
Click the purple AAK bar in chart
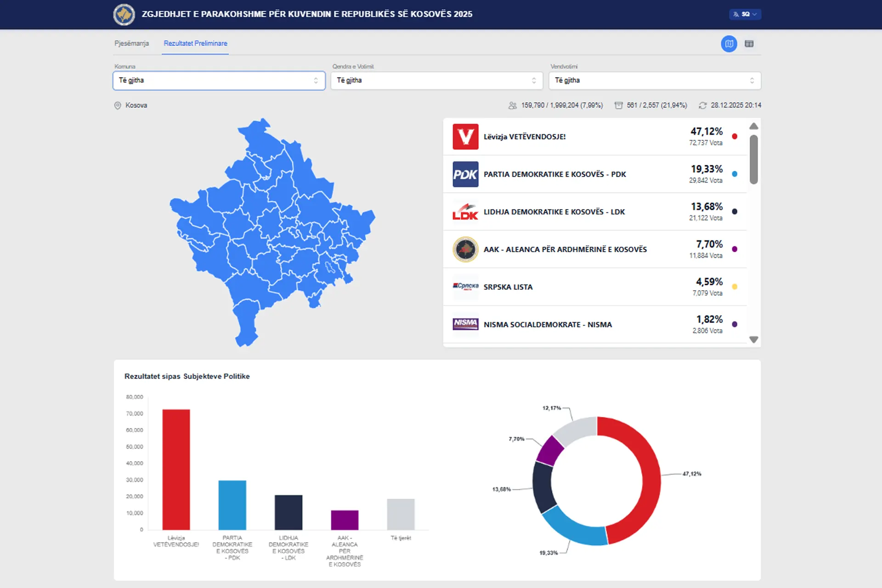pyautogui.click(x=345, y=520)
